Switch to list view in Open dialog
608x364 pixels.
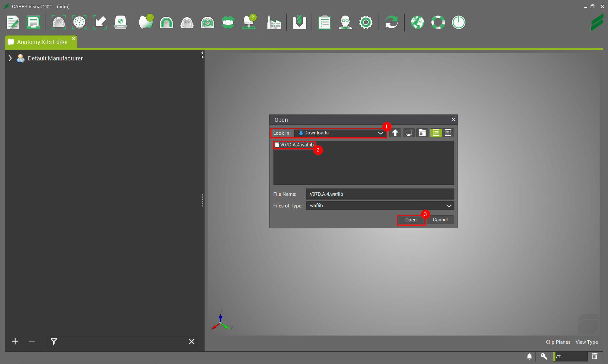pyautogui.click(x=436, y=133)
